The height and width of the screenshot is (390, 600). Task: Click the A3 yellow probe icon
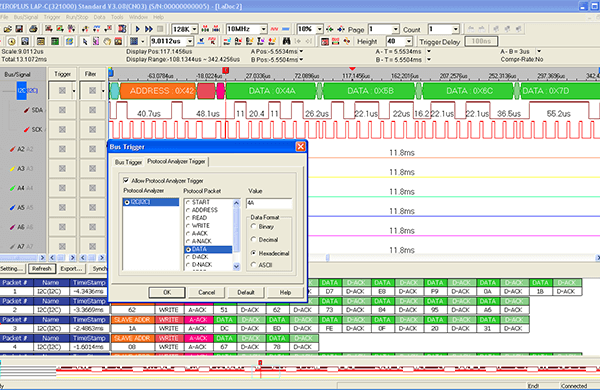[12, 168]
